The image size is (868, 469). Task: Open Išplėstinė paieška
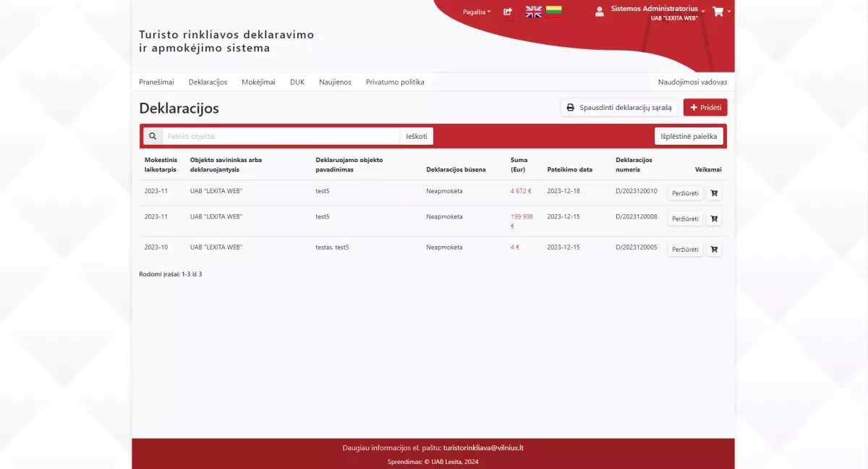point(688,135)
